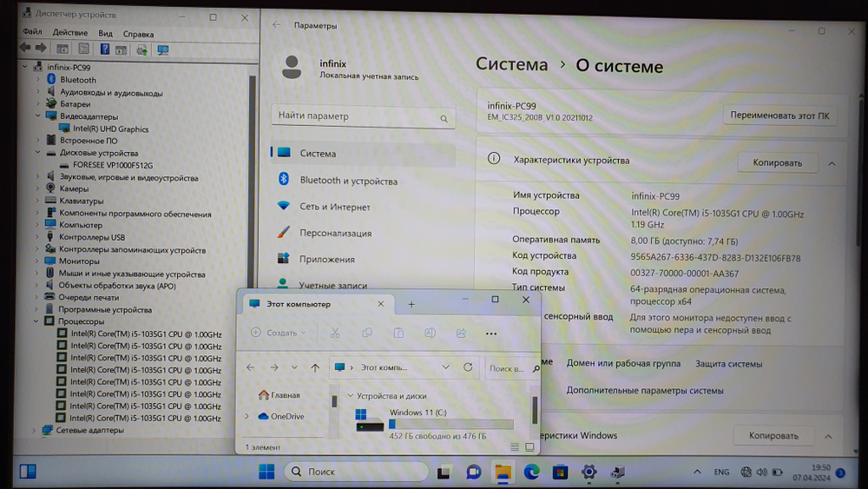Screen dimensions: 868x489
Task: Collapse the Видеоадаптеры tree node
Action: coord(38,116)
